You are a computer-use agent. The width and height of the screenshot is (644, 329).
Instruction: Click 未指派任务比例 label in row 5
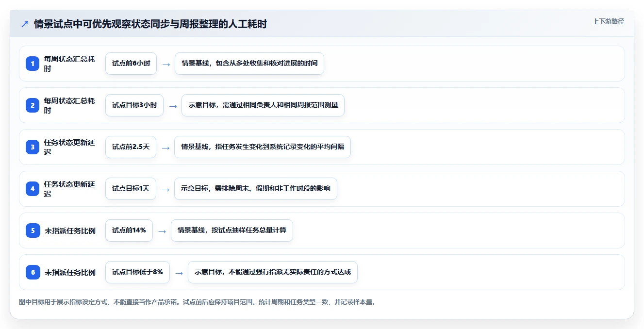70,230
